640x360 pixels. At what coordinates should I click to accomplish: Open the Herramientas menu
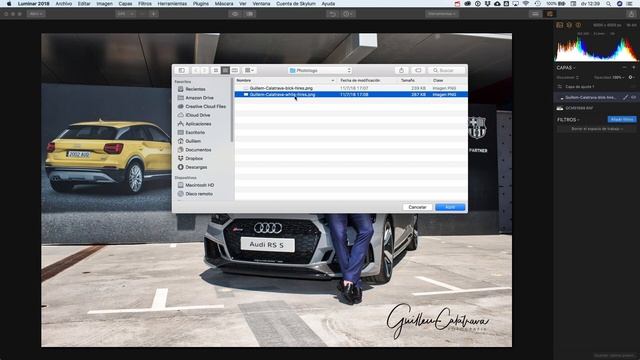click(x=172, y=4)
